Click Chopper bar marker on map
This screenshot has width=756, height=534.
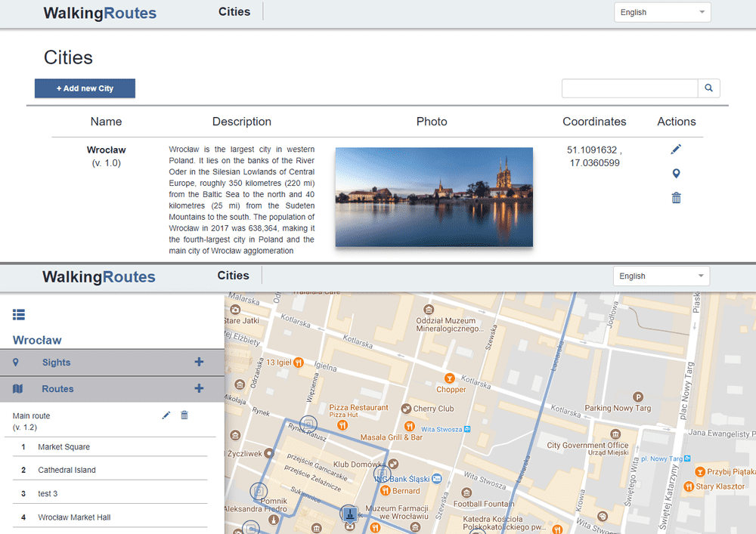449,378
